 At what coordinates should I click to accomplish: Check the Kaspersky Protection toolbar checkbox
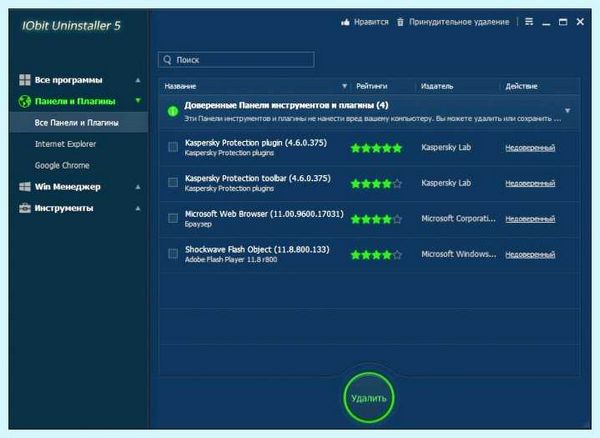pos(173,182)
